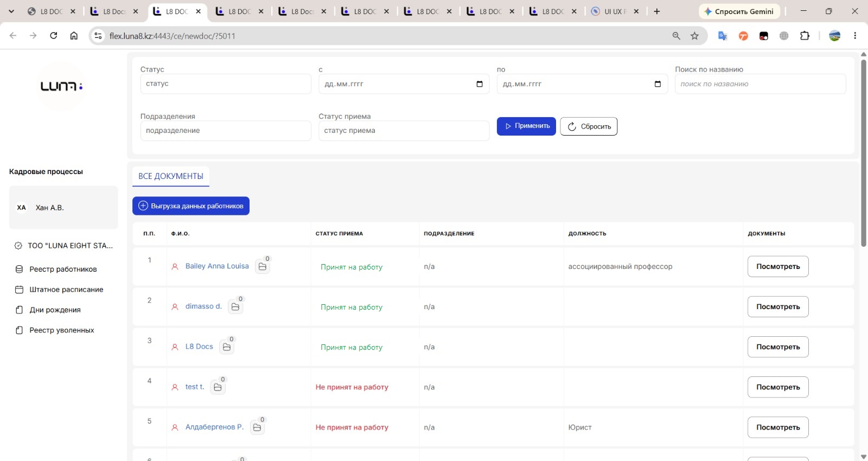
Task: Click the Реестр уволенных sidebar icon
Action: pos(19,330)
